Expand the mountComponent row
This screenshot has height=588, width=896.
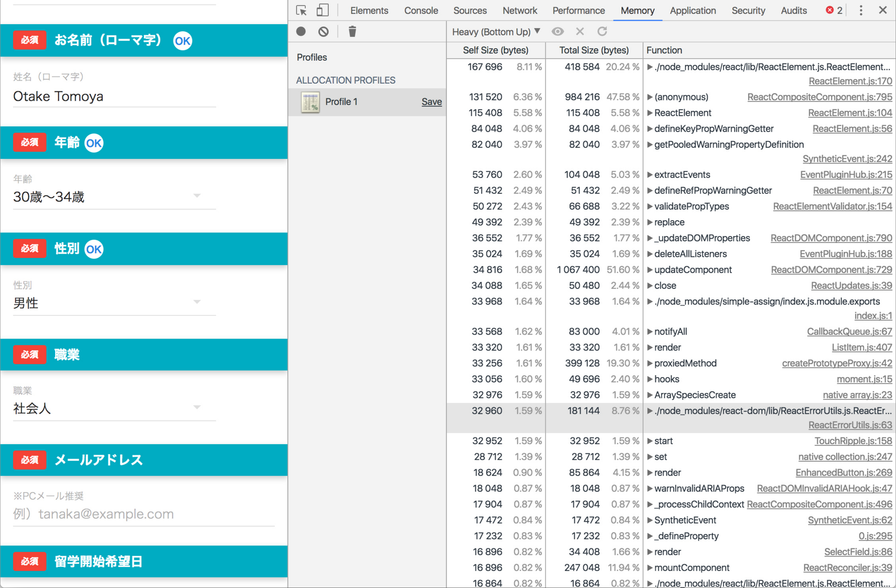(x=650, y=568)
